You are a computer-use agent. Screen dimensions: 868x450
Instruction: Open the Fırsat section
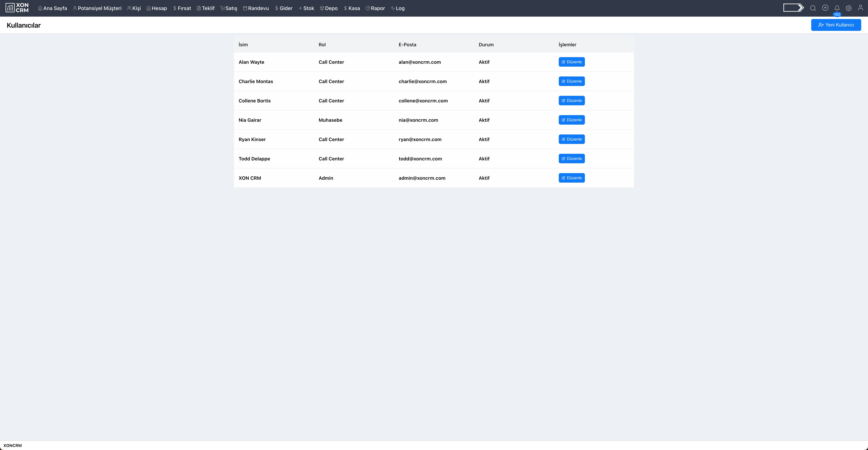pos(182,8)
